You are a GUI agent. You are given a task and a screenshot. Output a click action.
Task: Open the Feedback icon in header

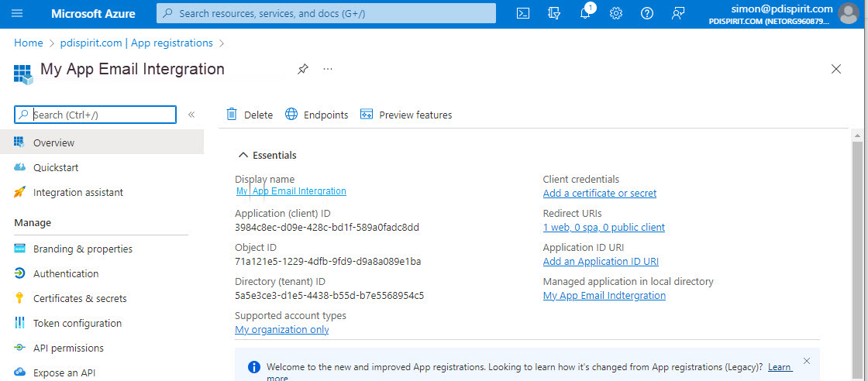tap(678, 13)
